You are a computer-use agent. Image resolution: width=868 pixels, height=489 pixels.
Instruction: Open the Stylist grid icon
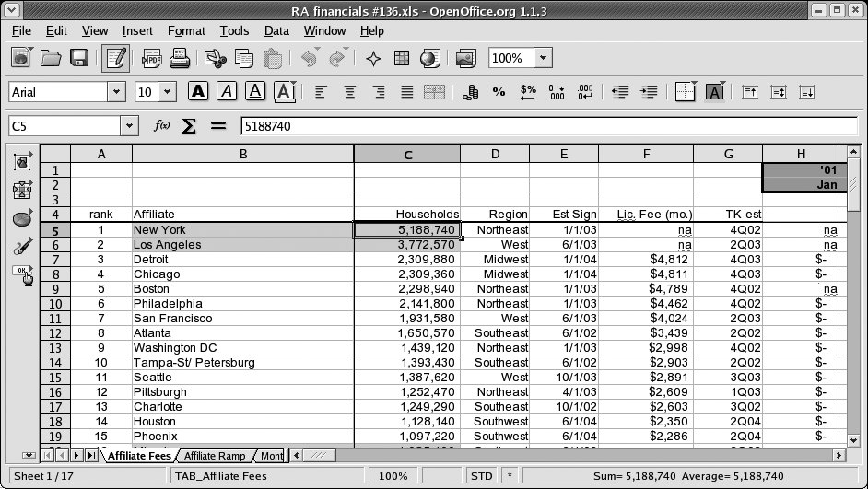point(402,58)
